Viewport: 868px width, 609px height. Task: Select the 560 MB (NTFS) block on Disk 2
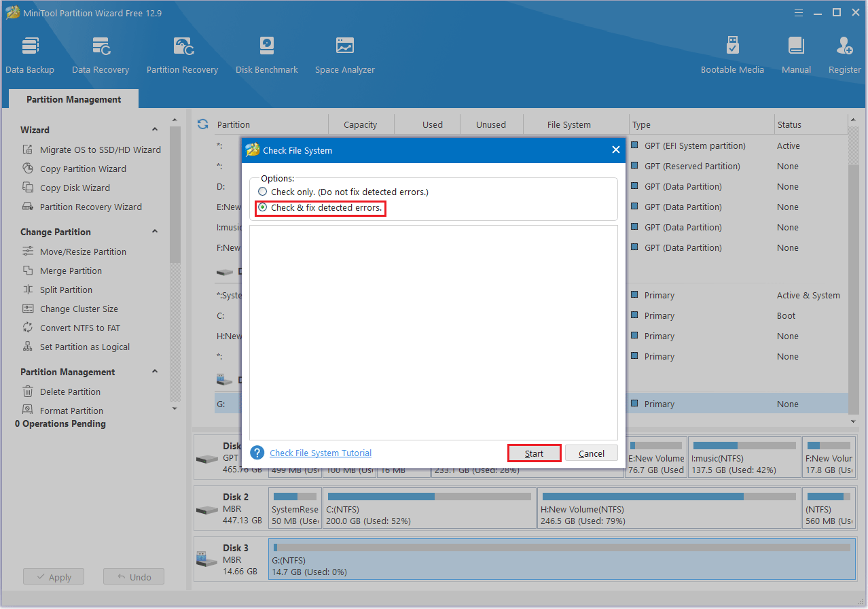click(x=829, y=508)
